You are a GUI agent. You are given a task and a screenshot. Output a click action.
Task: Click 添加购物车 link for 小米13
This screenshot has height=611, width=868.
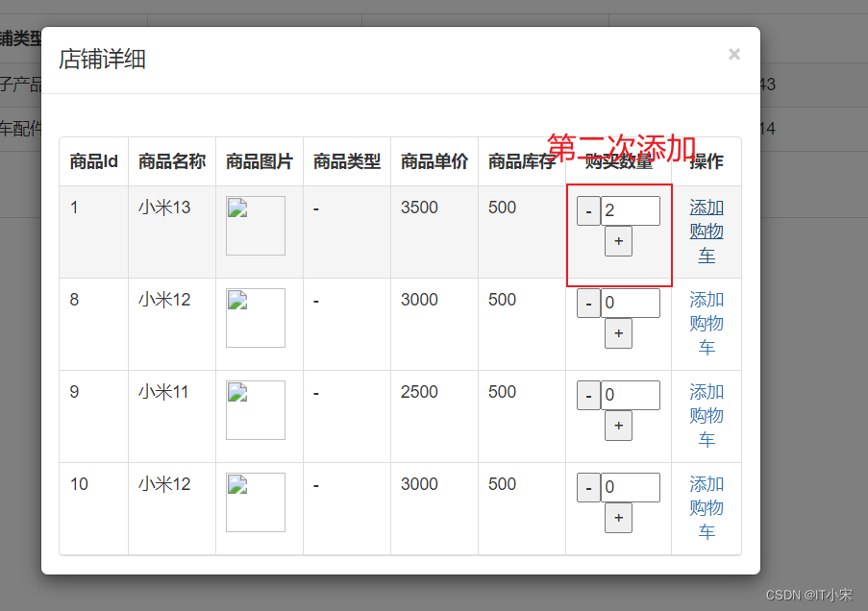point(706,231)
